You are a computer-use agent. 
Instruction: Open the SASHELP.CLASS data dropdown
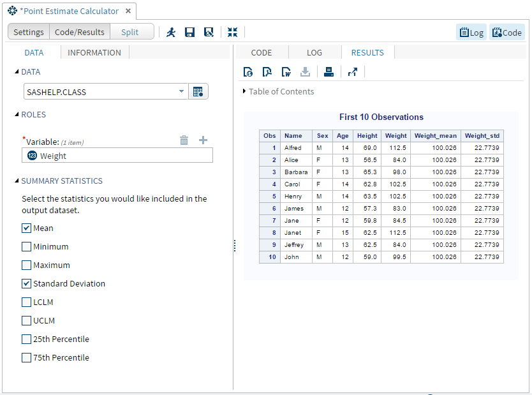coord(182,92)
